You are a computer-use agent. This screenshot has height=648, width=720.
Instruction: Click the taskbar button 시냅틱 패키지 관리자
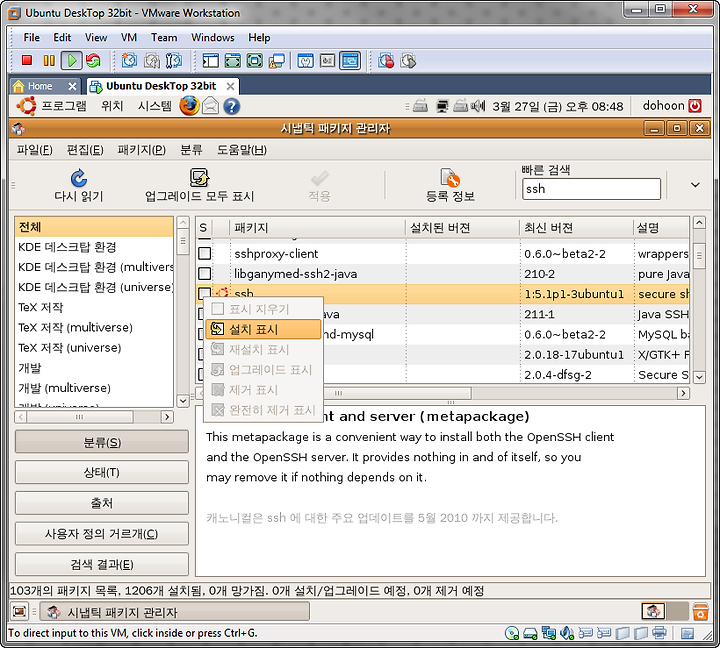coord(174,612)
